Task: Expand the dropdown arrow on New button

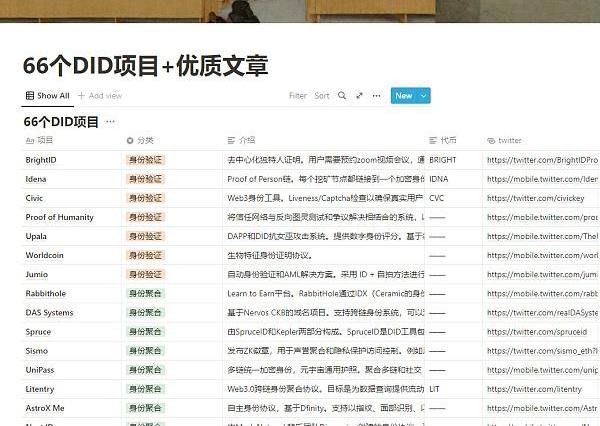Action: click(x=424, y=96)
